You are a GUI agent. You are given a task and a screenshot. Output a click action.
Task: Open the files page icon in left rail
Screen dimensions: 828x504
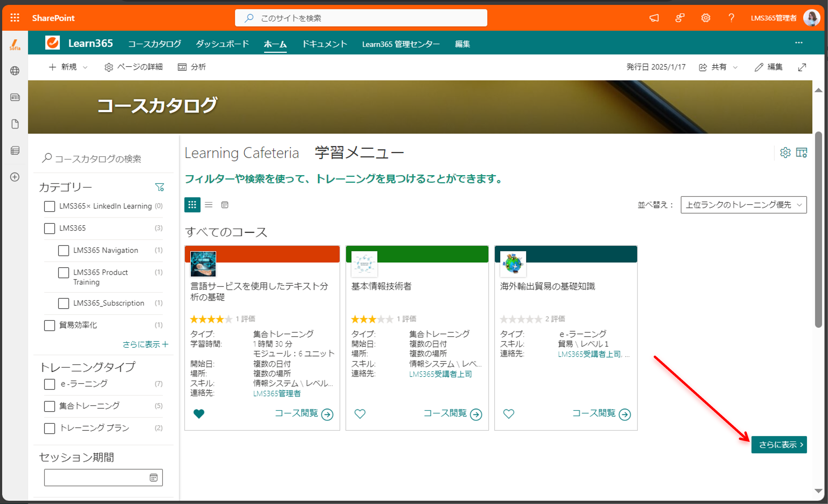coord(15,124)
